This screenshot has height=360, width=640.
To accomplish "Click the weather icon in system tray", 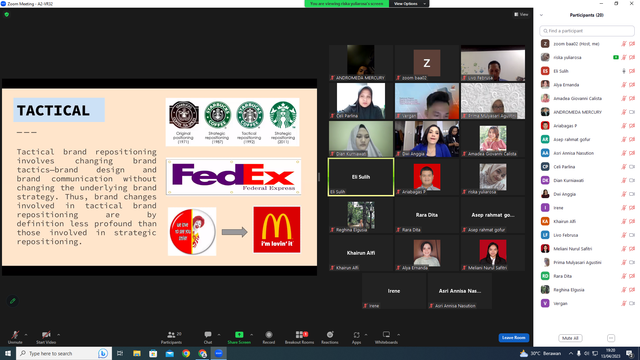I will point(524,353).
